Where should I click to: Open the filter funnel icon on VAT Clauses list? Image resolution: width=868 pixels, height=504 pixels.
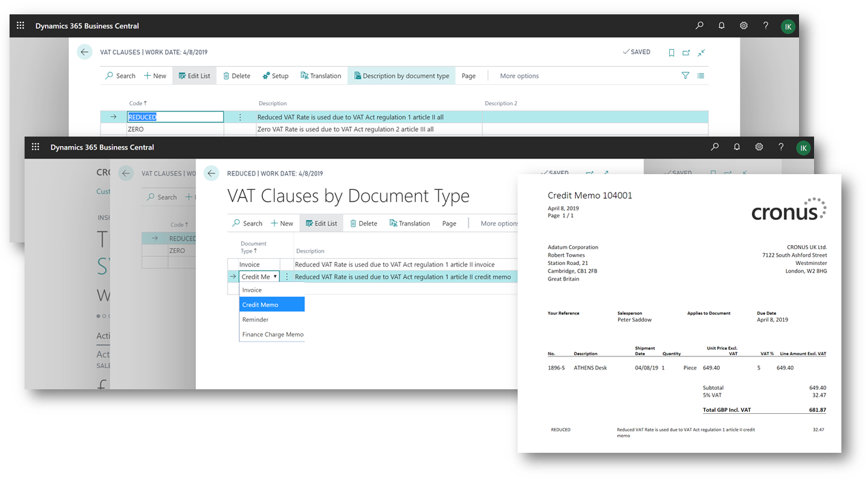[685, 75]
